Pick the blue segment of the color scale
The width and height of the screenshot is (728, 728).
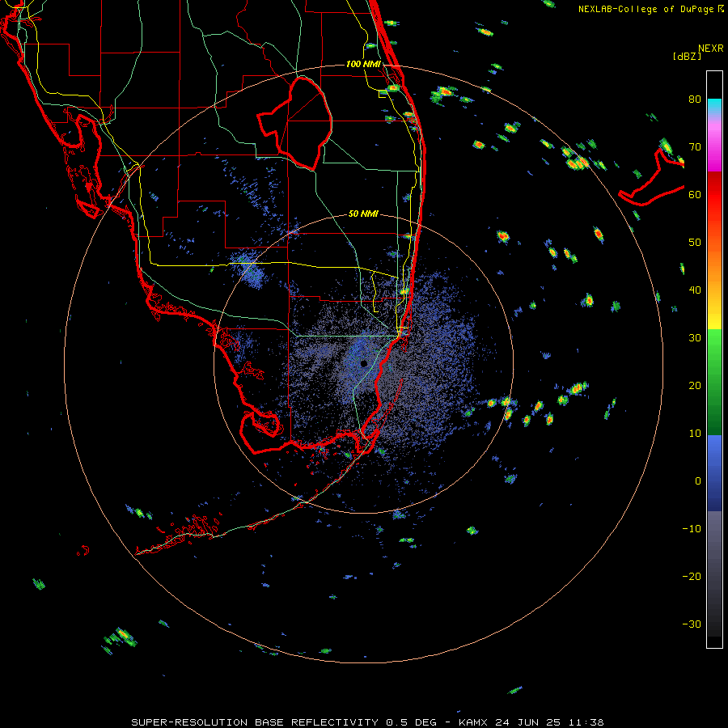click(714, 473)
